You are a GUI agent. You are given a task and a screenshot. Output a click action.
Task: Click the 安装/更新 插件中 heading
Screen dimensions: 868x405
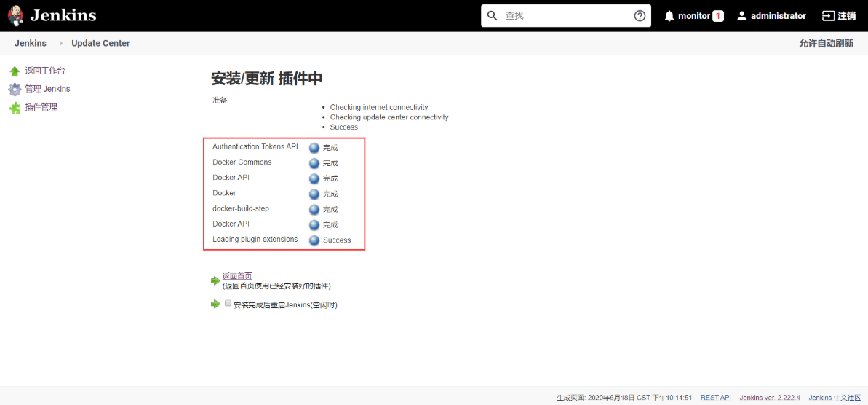(x=267, y=79)
